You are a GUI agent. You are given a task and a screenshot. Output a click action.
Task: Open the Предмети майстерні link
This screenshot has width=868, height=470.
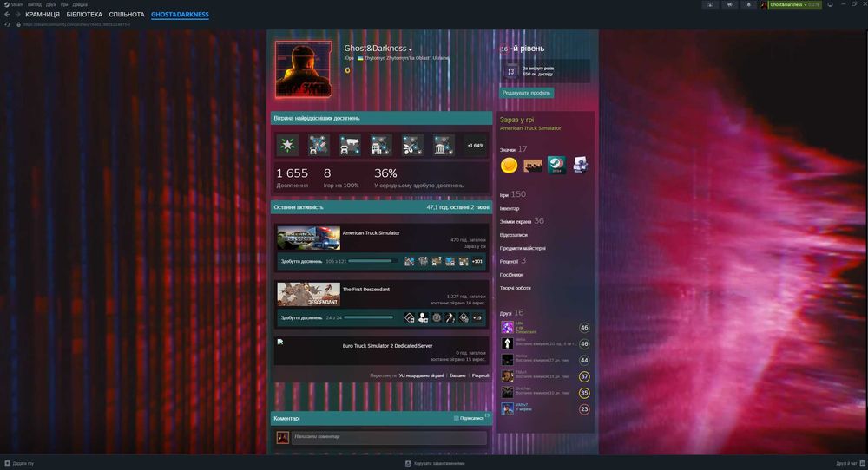[x=523, y=248]
